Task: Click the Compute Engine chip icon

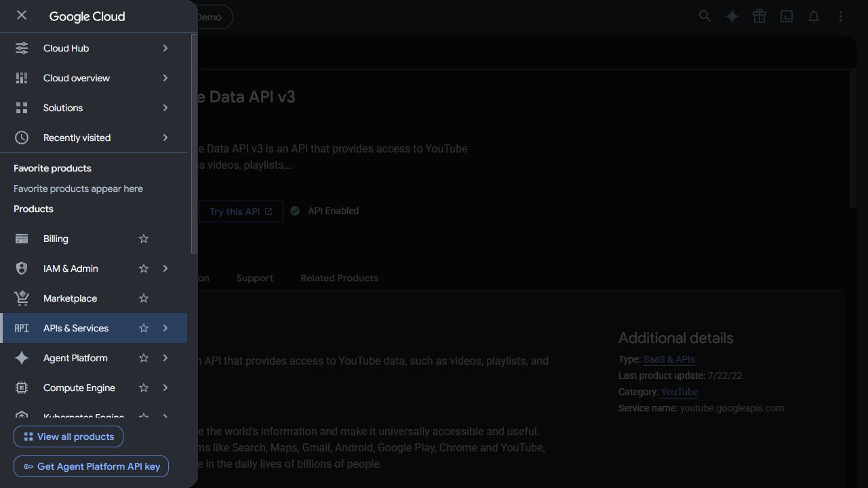Action: coord(22,388)
